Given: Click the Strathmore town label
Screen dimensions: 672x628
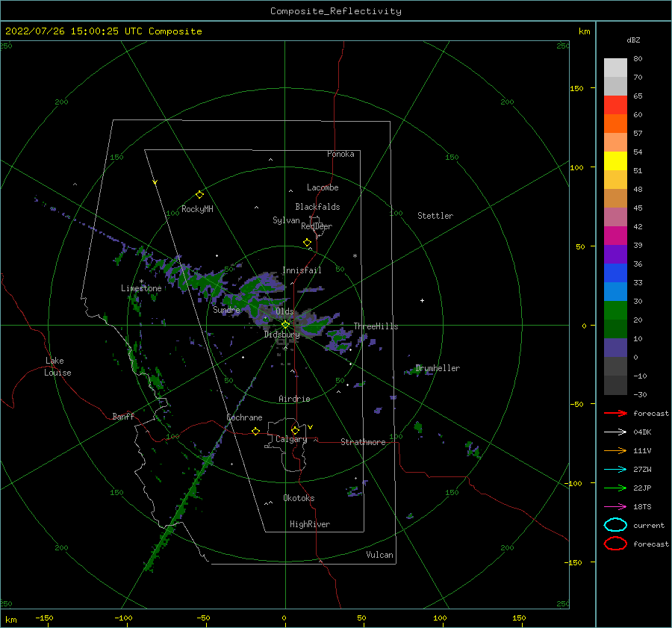Looking at the screenshot, I should (363, 442).
